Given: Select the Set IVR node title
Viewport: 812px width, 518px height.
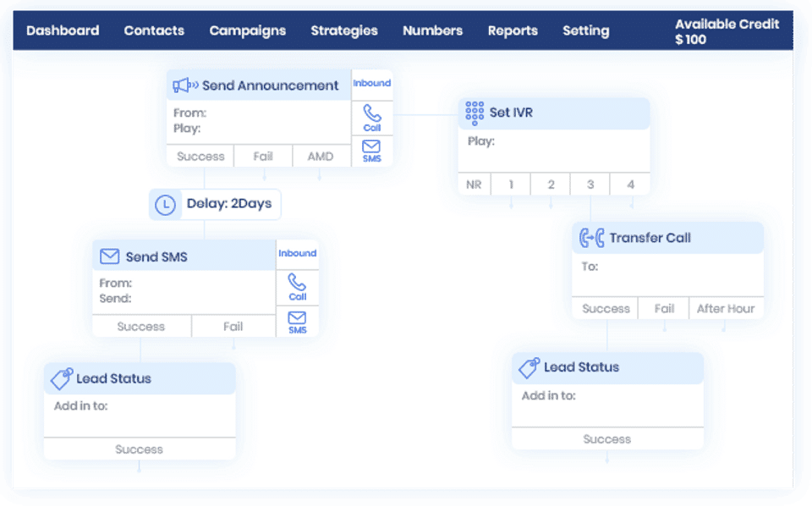Looking at the screenshot, I should click(511, 113).
